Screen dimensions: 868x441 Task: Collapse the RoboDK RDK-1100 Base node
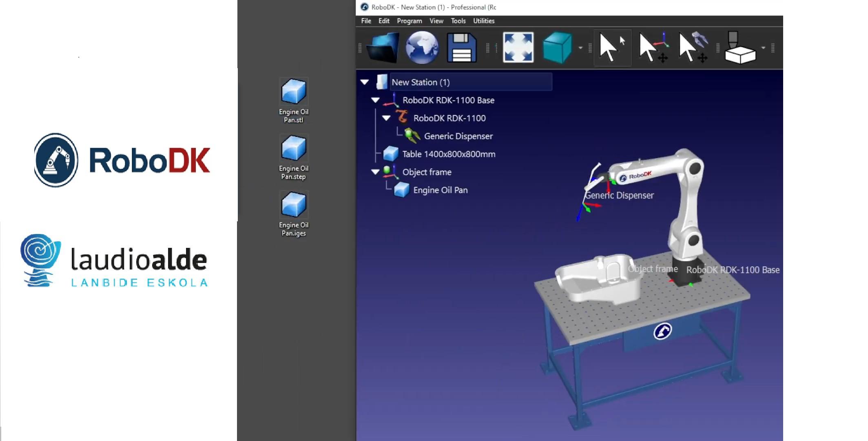tap(375, 100)
